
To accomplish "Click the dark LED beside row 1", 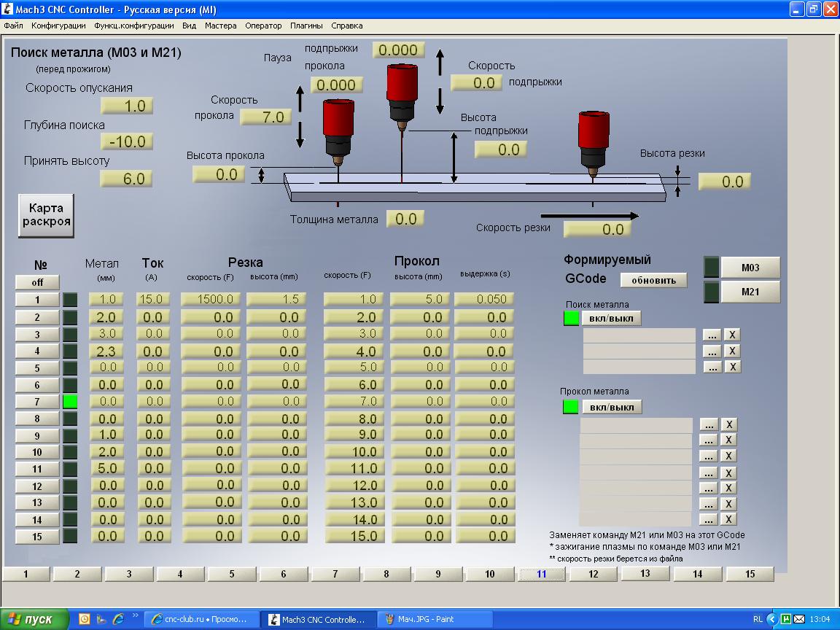I will pos(70,299).
